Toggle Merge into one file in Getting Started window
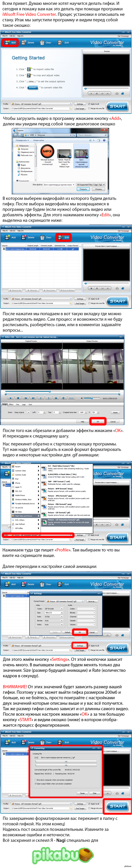 point(89,108)
